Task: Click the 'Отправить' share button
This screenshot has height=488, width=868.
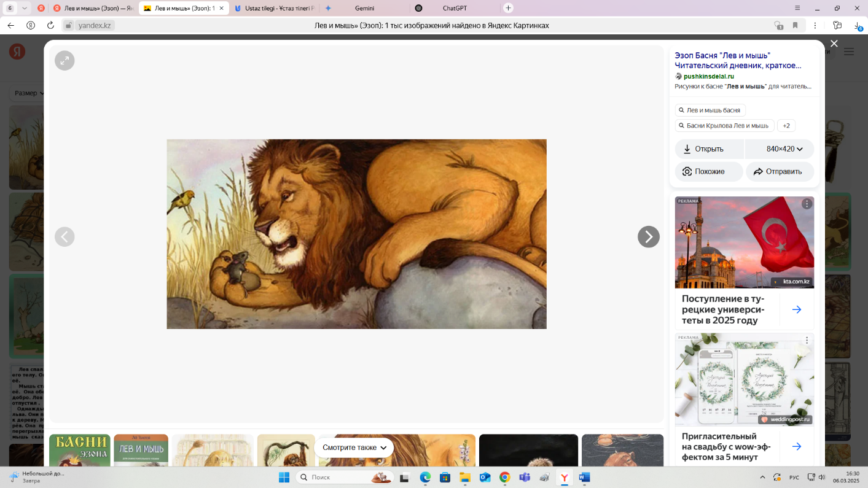Action: [x=780, y=172]
